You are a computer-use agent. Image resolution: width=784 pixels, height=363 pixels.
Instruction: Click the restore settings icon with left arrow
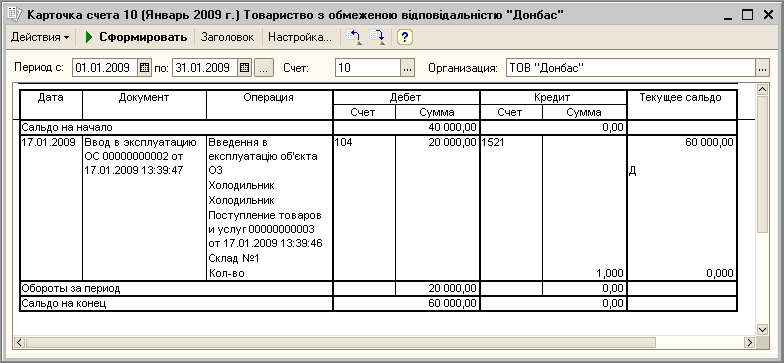(x=354, y=37)
